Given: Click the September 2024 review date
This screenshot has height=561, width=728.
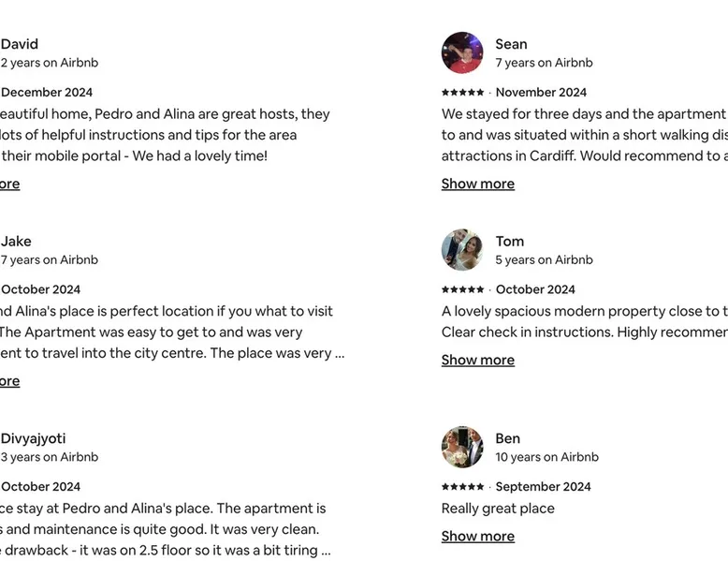Looking at the screenshot, I should point(543,487).
